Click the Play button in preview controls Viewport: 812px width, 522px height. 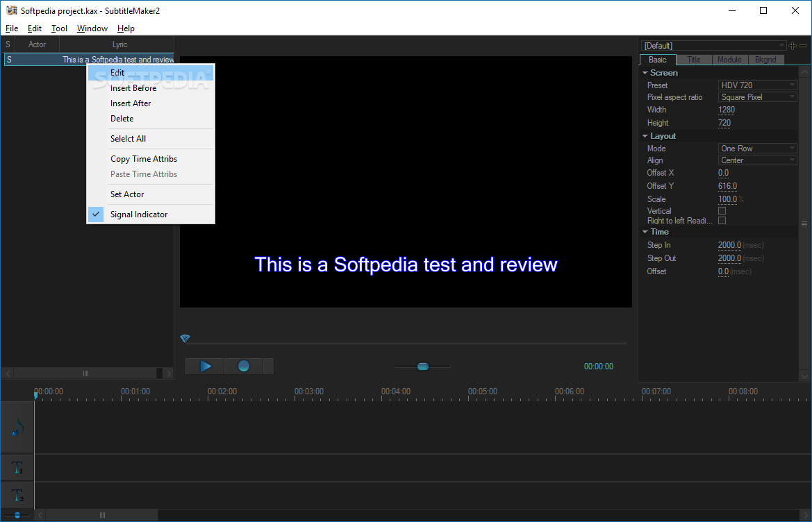205,367
